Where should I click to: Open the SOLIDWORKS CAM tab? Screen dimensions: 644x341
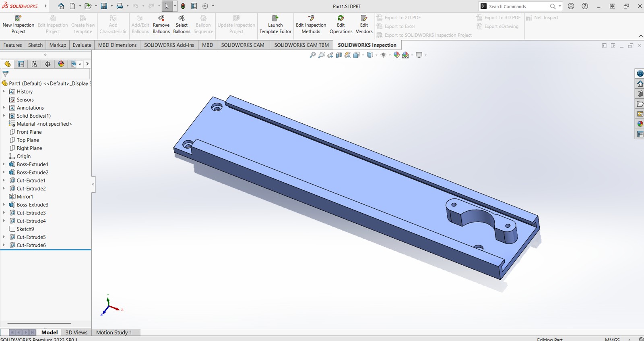[x=243, y=45]
